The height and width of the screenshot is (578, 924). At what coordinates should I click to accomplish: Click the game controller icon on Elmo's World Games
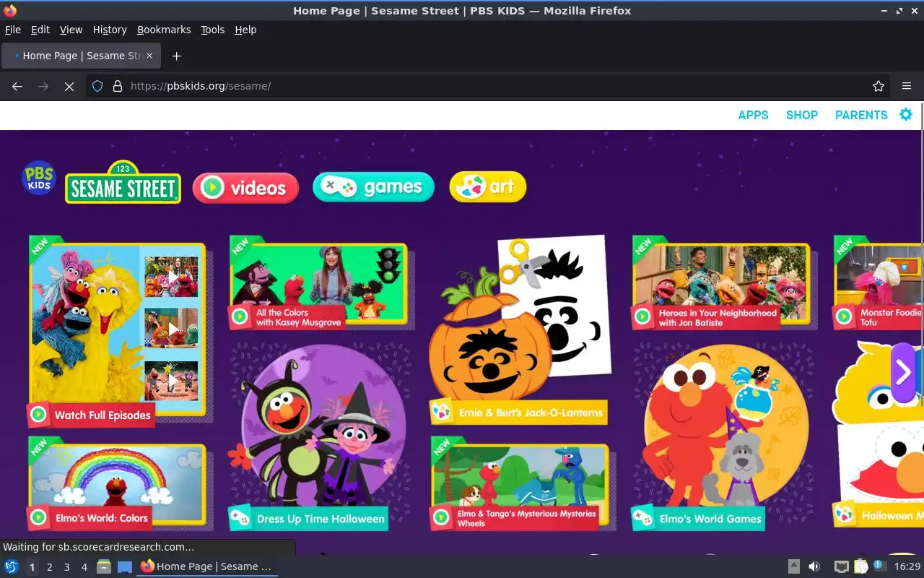coord(642,518)
